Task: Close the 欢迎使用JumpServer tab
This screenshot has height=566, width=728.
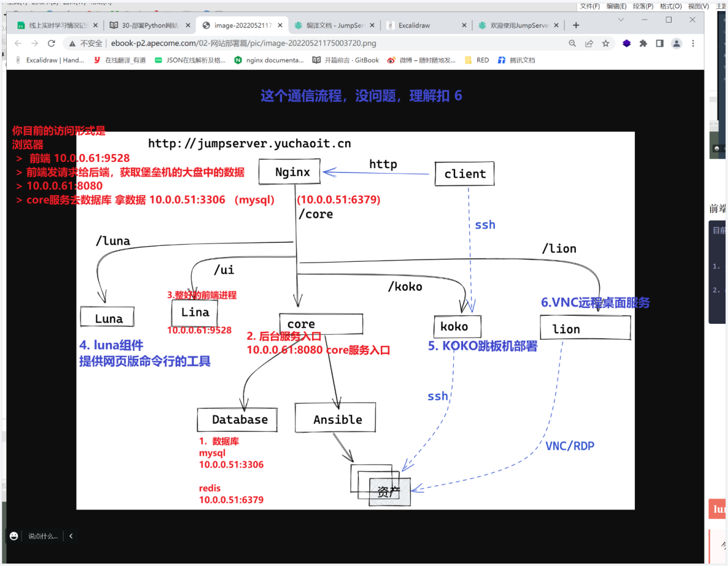Action: [556, 25]
